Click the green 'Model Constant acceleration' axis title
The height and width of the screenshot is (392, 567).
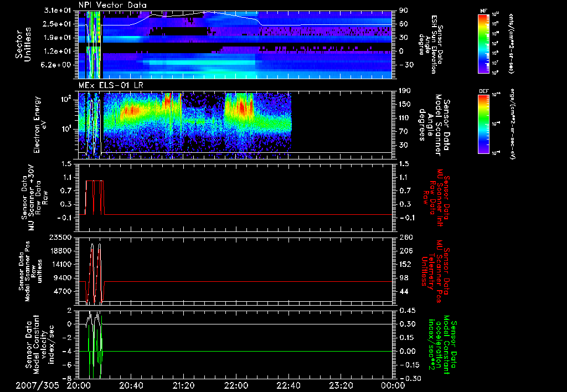coord(442,344)
